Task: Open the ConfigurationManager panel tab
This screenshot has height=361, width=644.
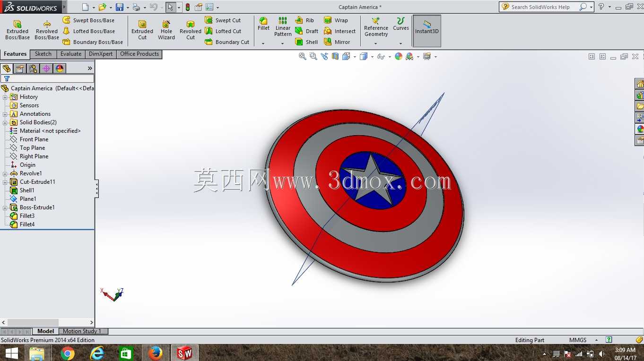Action: pyautogui.click(x=33, y=69)
